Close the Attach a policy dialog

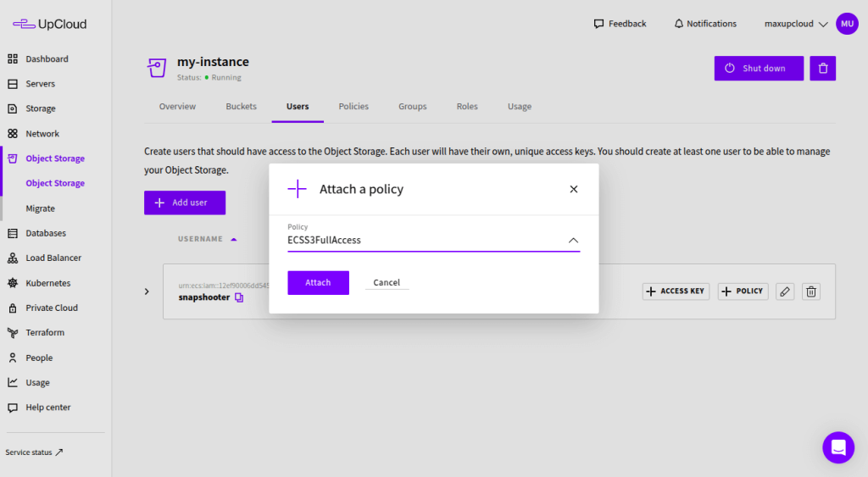coord(574,189)
